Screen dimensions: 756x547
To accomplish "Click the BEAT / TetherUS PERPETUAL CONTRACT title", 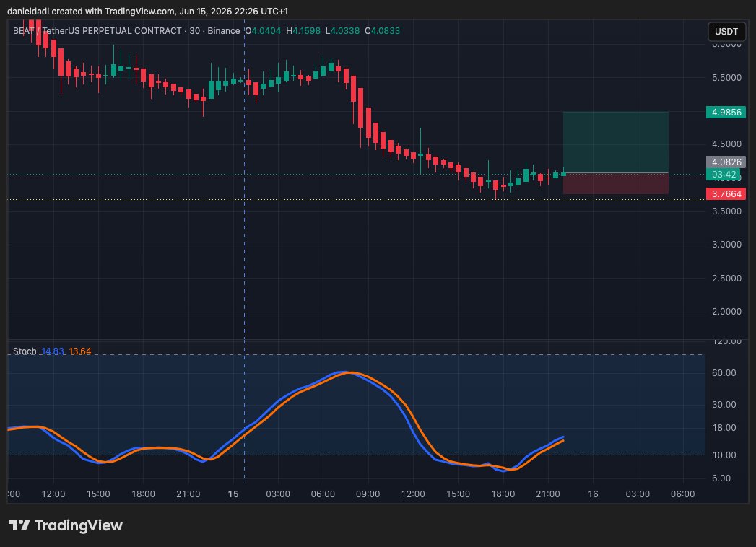I will click(x=97, y=31).
